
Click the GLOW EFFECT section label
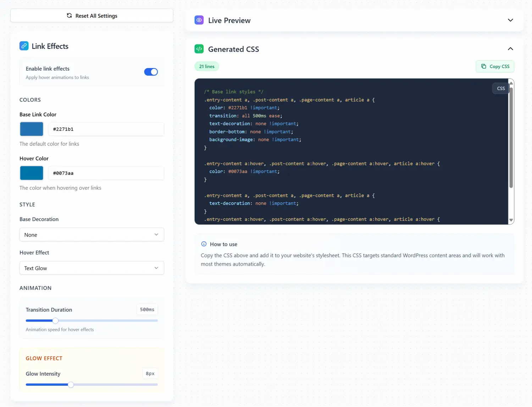click(x=44, y=358)
